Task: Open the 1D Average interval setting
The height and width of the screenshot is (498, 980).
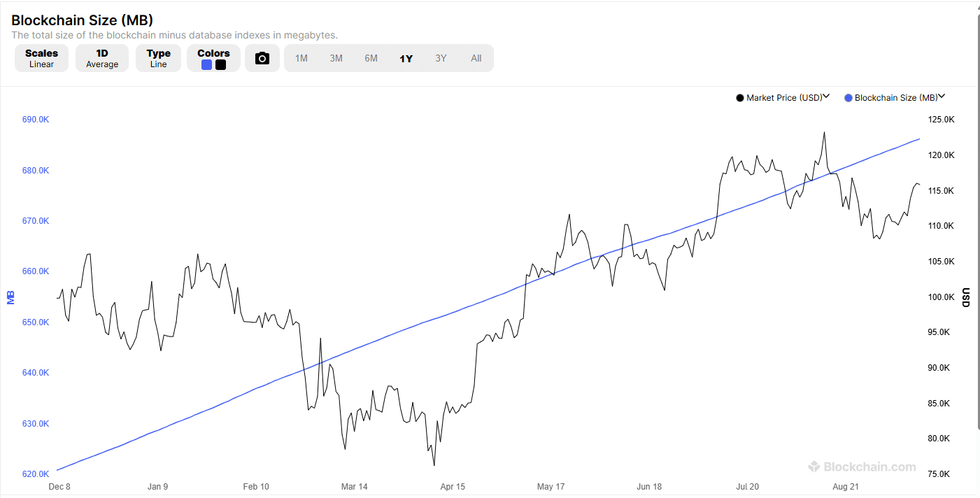Action: point(102,58)
